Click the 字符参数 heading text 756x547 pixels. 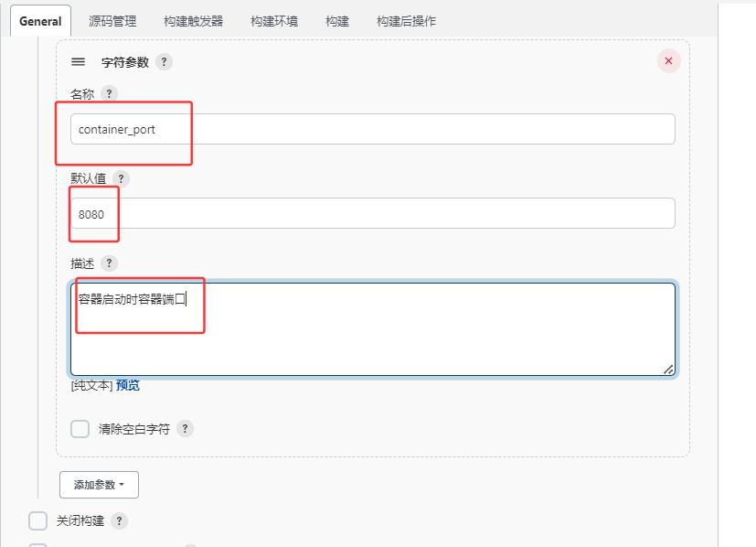(125, 62)
